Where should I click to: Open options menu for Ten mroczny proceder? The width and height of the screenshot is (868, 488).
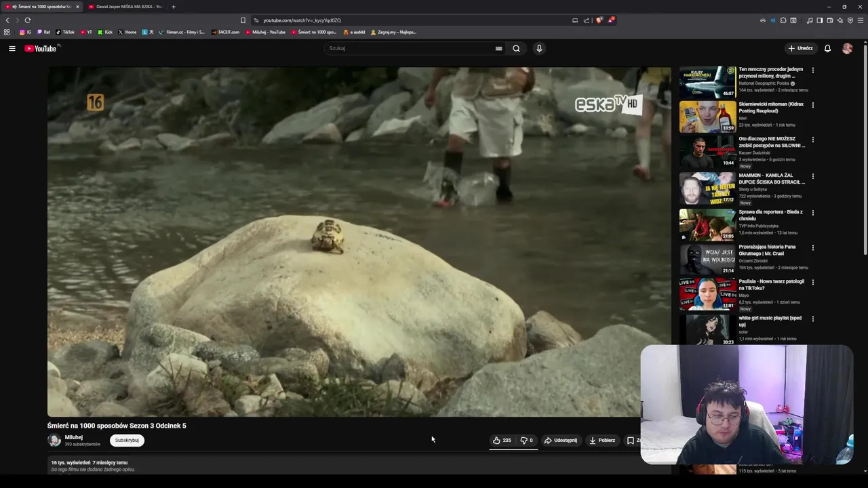coord(812,70)
